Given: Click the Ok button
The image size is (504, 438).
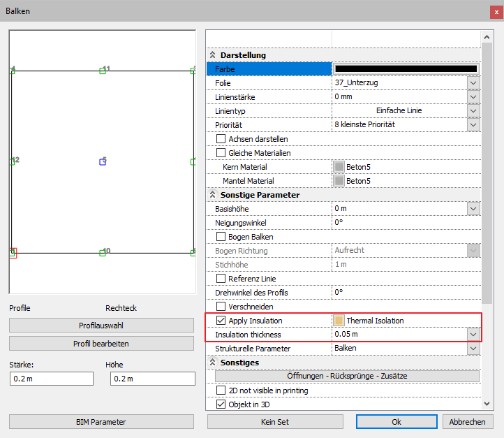Looking at the screenshot, I should [396, 422].
